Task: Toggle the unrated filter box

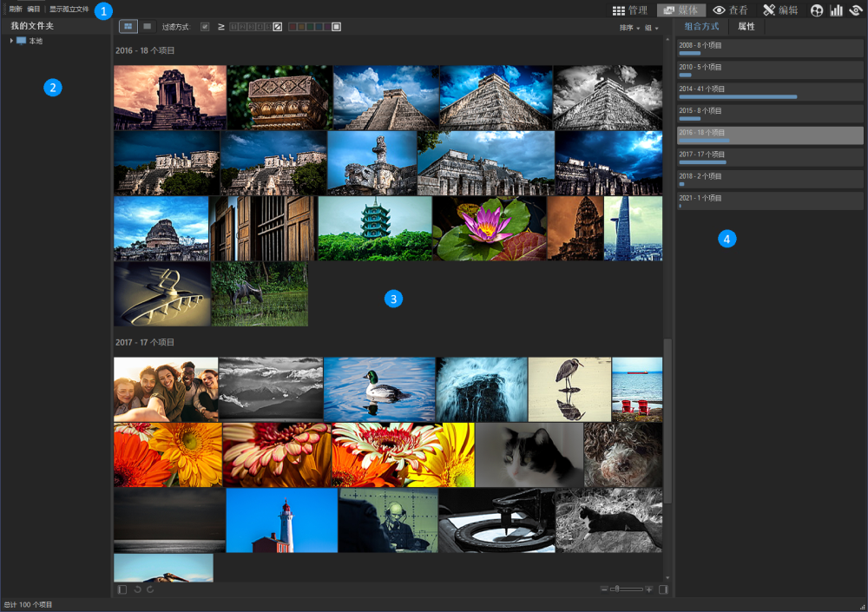Action: [x=278, y=27]
